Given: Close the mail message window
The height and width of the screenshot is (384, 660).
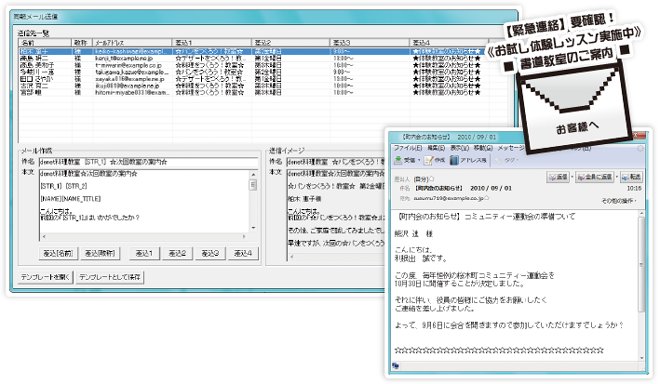Looking at the screenshot, I should (640, 136).
